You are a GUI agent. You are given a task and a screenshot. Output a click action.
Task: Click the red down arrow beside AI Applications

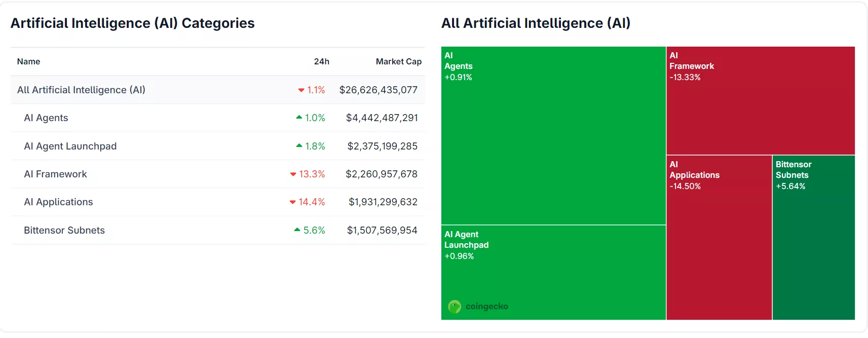point(293,202)
